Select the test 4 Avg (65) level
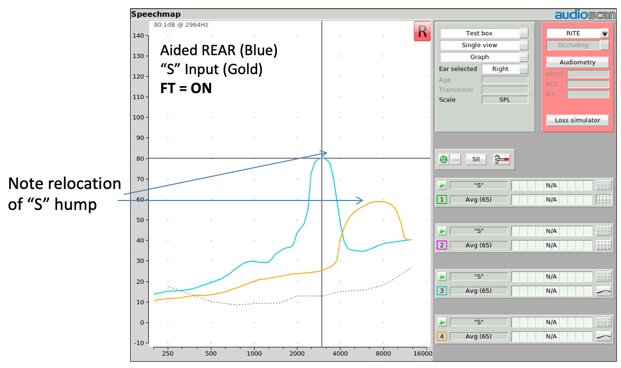The width and height of the screenshot is (621, 368). point(479,337)
